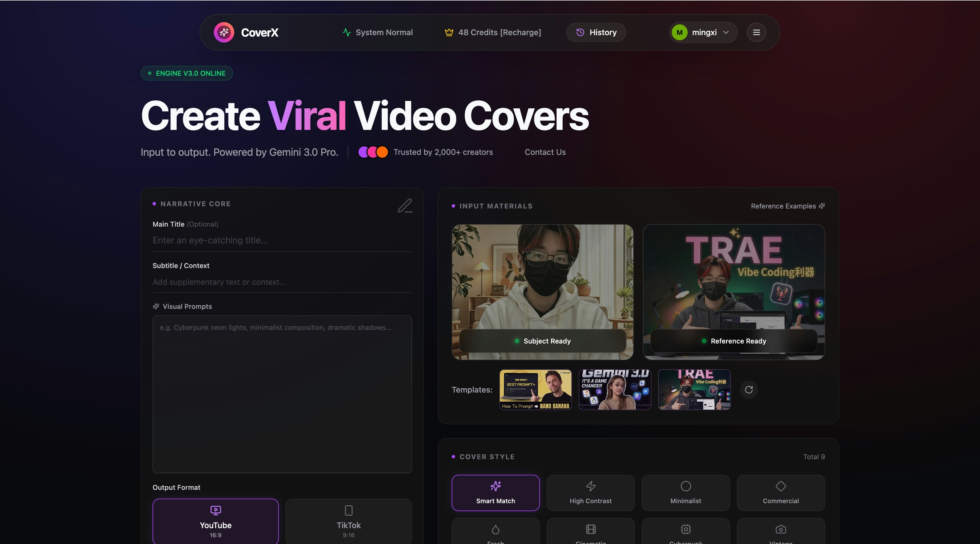This screenshot has width=980, height=544.
Task: Click the Output Format label
Action: (x=176, y=487)
